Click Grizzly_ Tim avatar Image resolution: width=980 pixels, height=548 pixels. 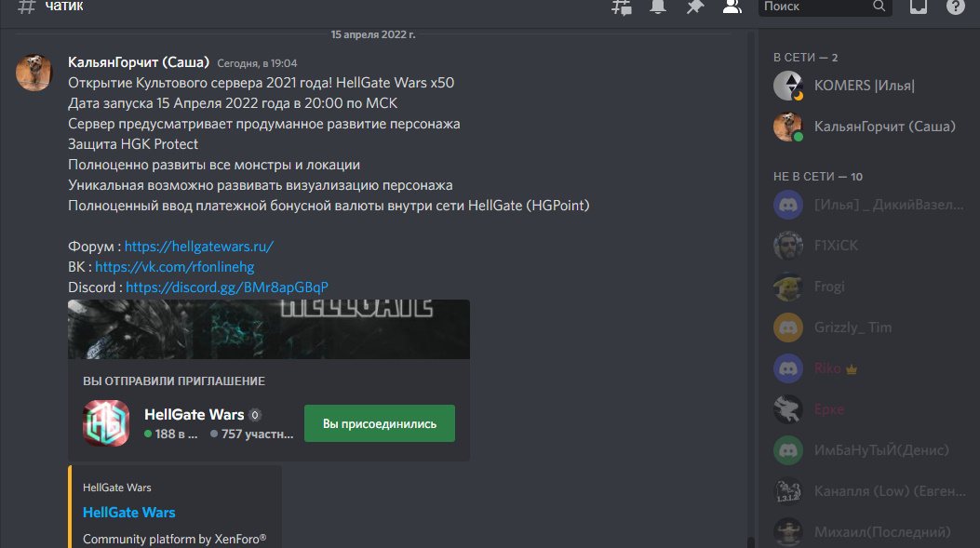pos(787,327)
